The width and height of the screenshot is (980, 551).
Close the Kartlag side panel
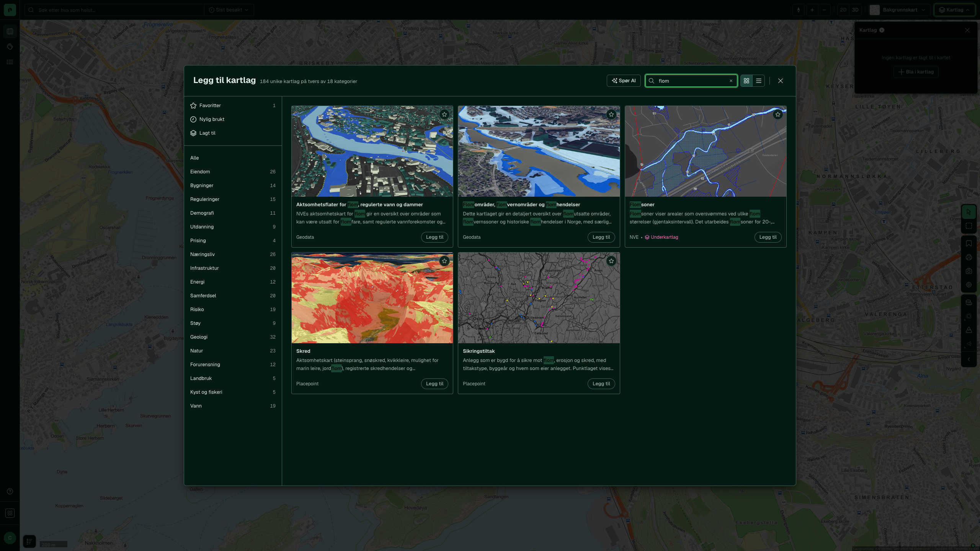click(x=967, y=30)
